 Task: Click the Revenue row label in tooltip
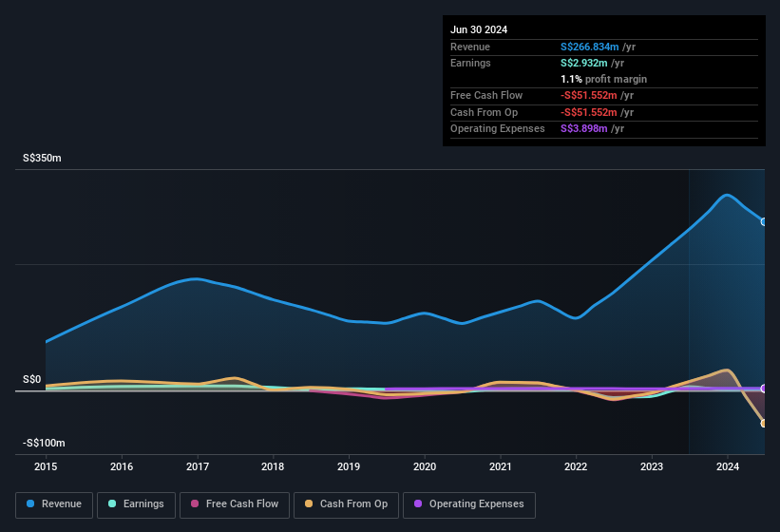(470, 47)
